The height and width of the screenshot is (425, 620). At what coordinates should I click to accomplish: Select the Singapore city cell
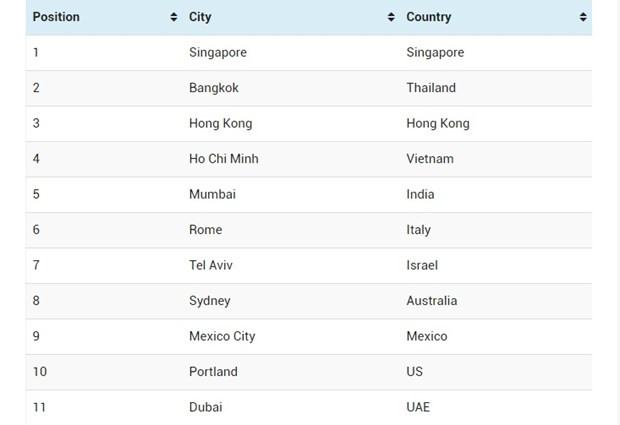click(217, 52)
